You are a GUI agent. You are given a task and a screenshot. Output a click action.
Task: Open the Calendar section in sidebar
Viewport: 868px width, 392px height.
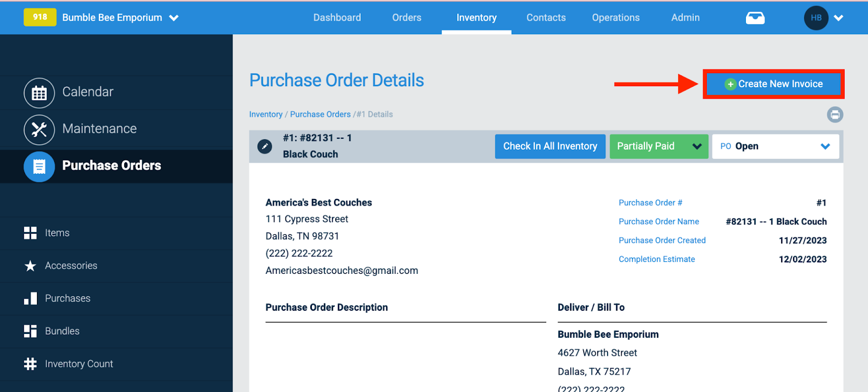[39, 92]
